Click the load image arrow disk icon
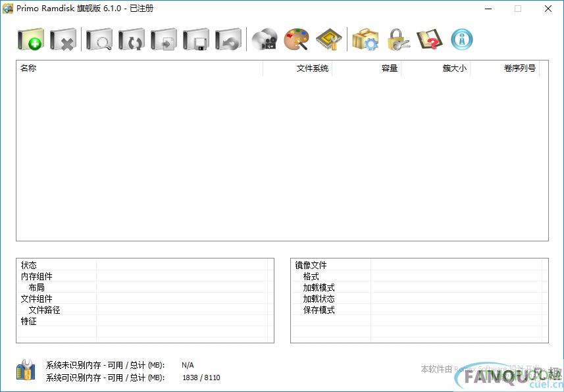 (164, 39)
